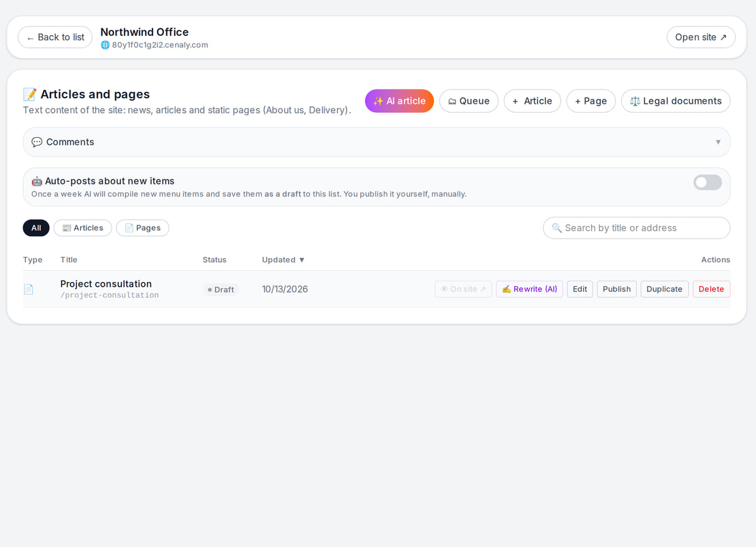Delete the Project consultation page

pos(711,289)
